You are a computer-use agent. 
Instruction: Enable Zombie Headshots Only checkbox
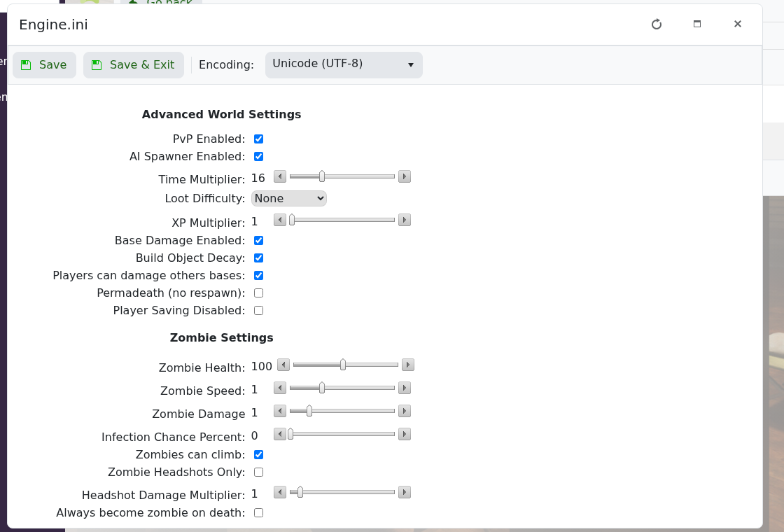point(258,472)
